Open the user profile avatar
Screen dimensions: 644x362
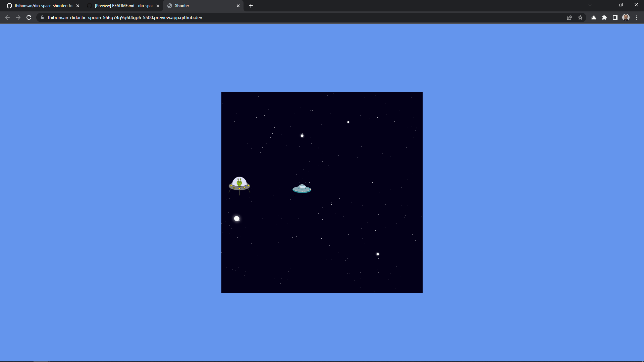tap(626, 17)
